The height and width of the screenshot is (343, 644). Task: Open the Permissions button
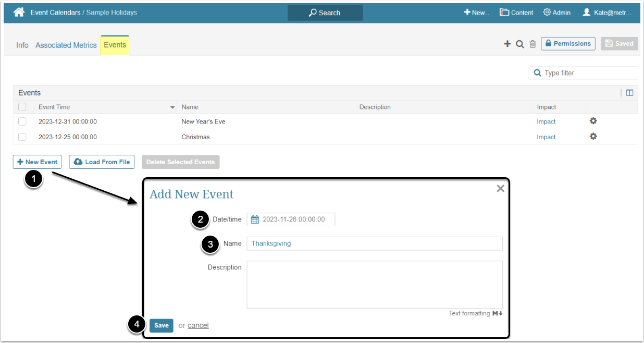(x=568, y=44)
